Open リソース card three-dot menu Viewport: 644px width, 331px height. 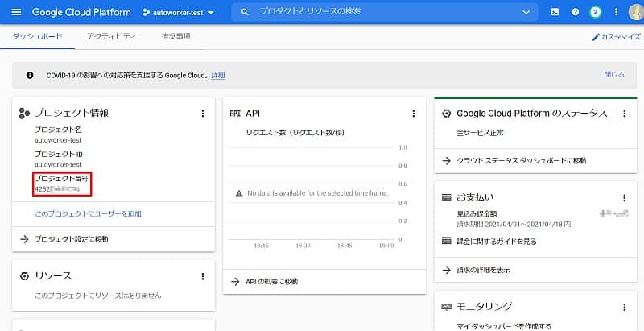203,276
